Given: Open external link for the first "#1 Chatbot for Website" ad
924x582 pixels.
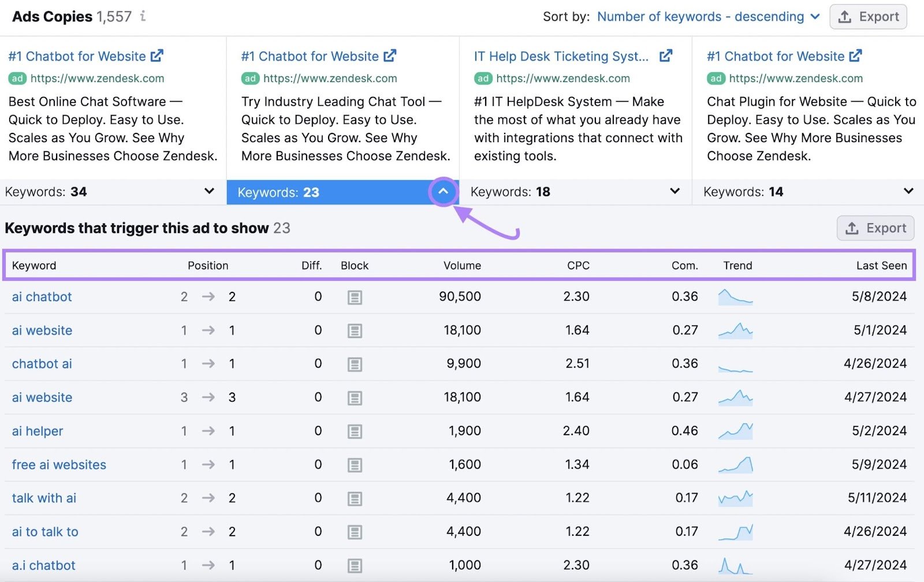Looking at the screenshot, I should pyautogui.click(x=157, y=55).
